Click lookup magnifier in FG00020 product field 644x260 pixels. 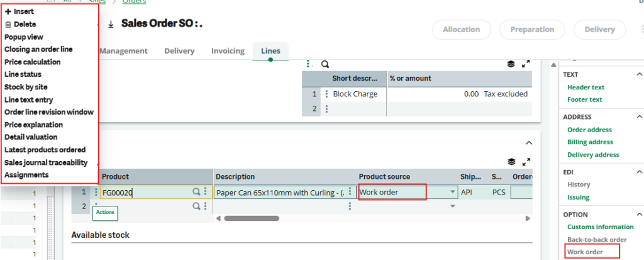(x=197, y=192)
